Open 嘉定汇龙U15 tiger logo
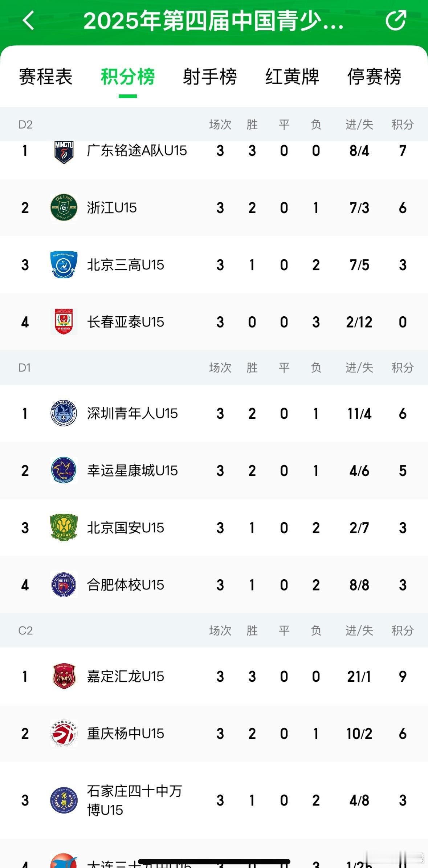The width and height of the screenshot is (428, 868). pos(64,676)
